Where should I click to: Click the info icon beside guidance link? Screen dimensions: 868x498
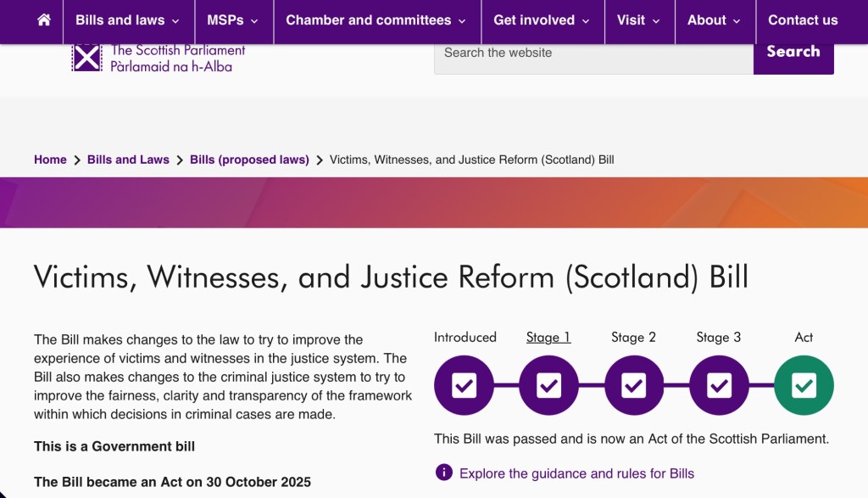pos(443,473)
